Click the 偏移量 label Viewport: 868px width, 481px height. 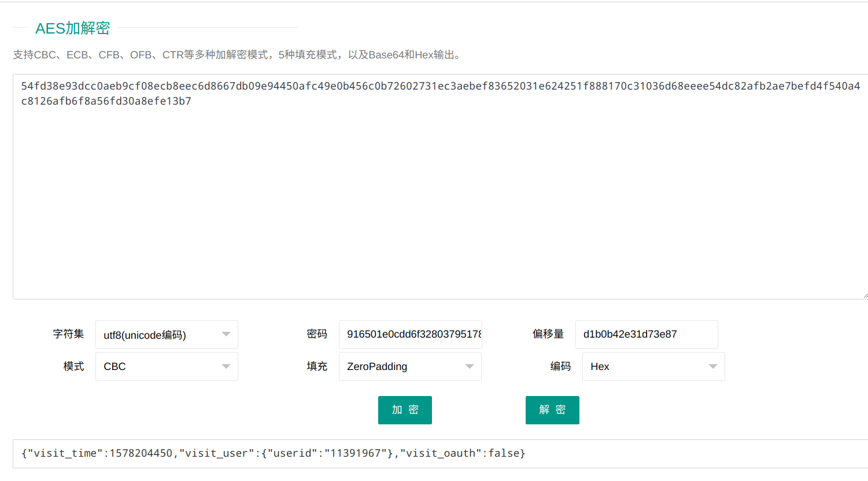pyautogui.click(x=548, y=334)
